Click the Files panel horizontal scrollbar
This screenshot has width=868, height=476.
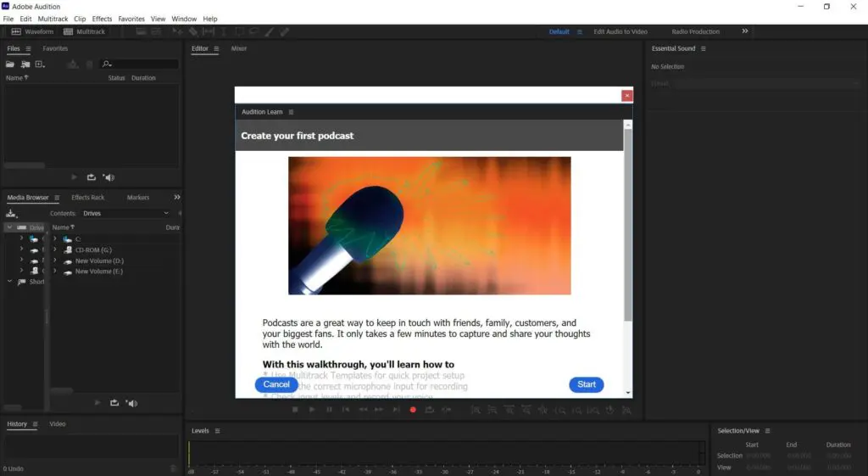(x=25, y=165)
